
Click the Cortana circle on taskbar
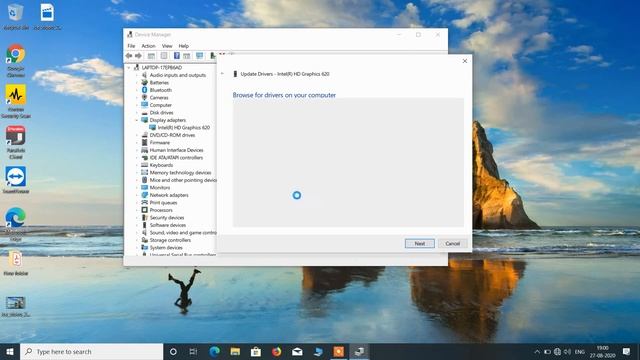pos(173,351)
